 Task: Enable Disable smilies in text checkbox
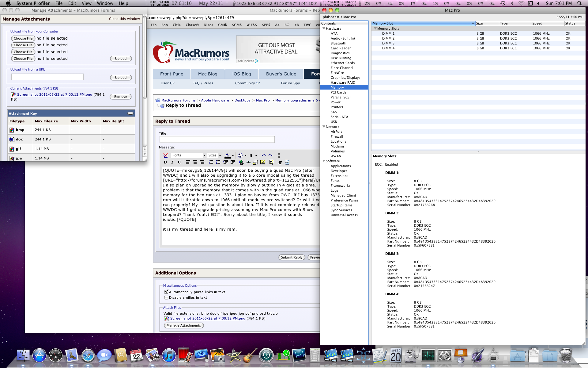pos(166,297)
